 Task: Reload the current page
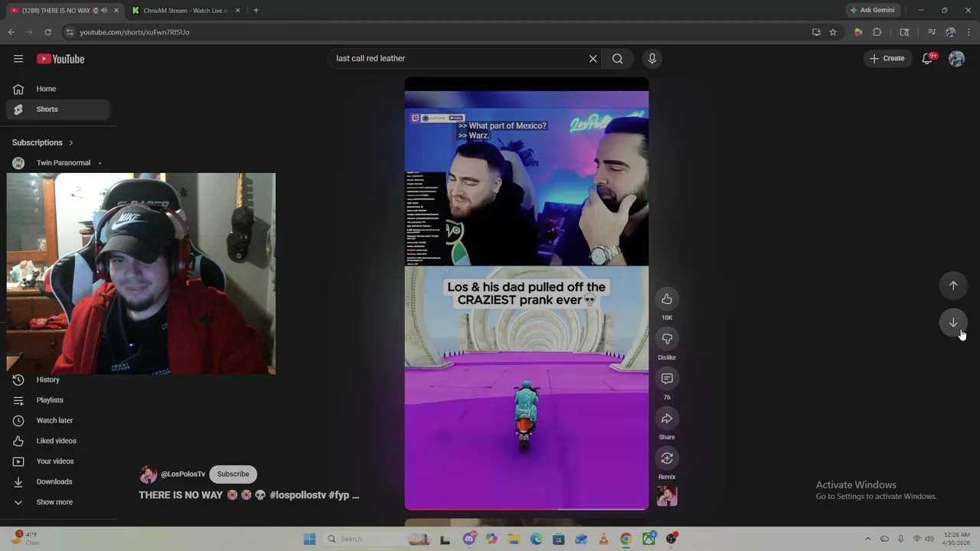[x=47, y=32]
